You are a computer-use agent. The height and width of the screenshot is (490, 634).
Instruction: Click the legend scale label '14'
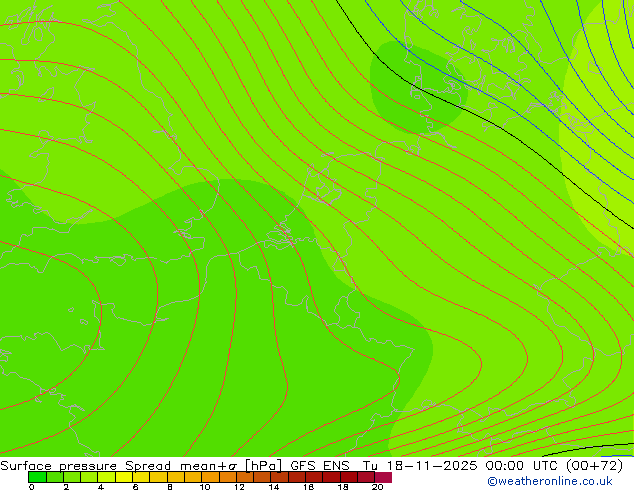[x=274, y=487]
